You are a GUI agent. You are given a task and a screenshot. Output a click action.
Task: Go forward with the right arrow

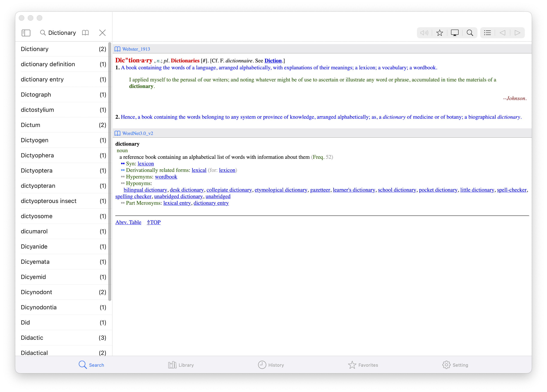pos(517,33)
